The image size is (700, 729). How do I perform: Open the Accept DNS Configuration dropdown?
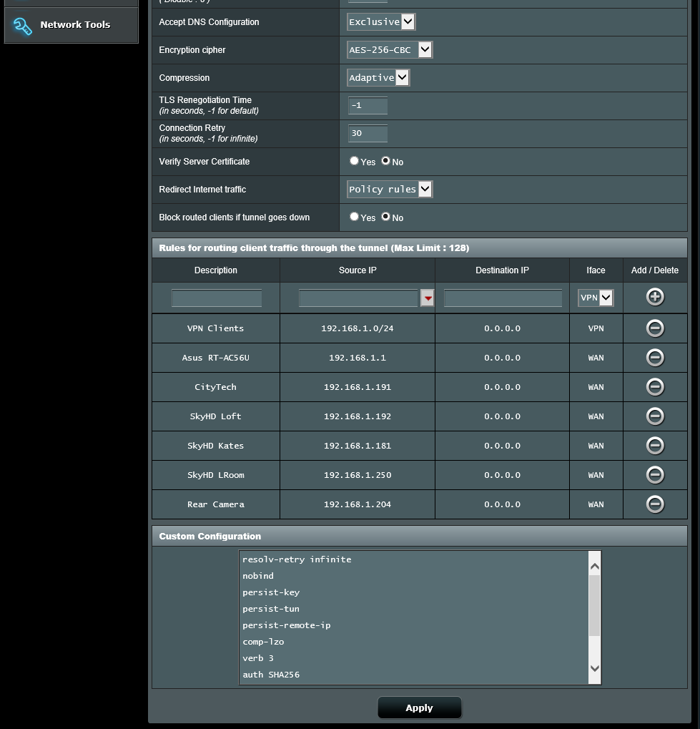tap(381, 22)
